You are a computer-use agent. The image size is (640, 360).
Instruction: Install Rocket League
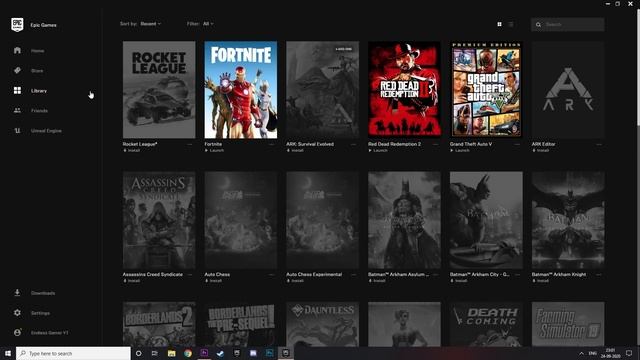(x=132, y=151)
